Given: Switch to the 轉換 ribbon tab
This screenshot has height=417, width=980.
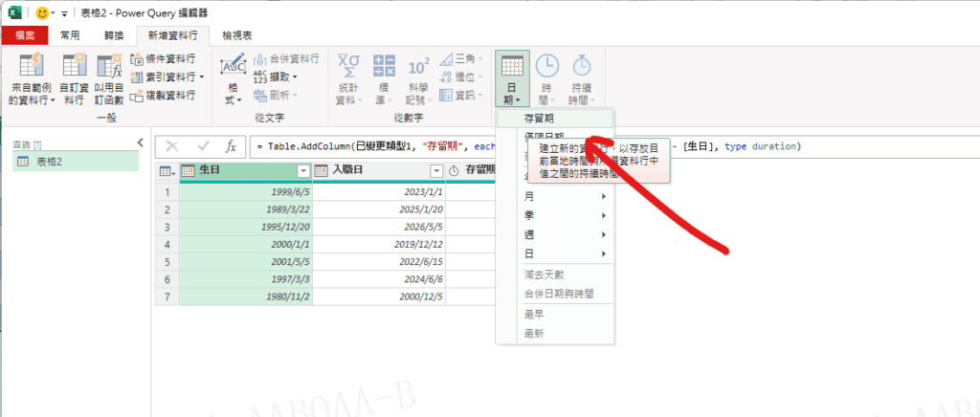Looking at the screenshot, I should (x=113, y=34).
